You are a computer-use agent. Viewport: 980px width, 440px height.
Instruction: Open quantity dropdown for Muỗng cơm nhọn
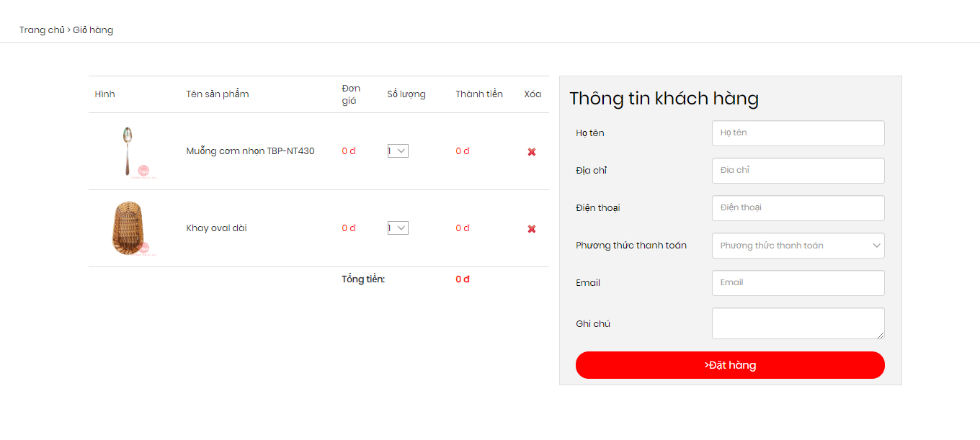point(398,151)
